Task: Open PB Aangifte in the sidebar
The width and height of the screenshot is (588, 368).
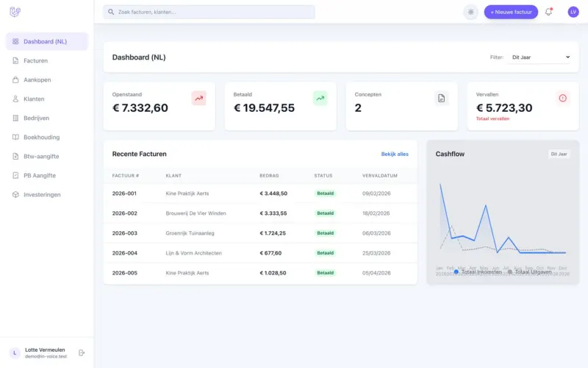Action: pos(47,175)
